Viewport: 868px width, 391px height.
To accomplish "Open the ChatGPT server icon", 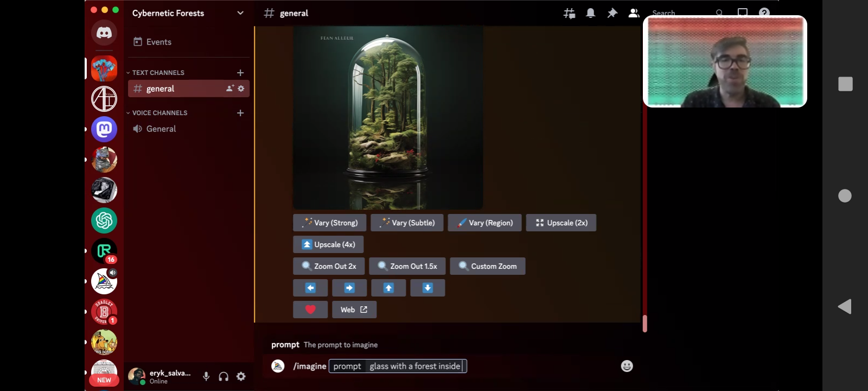I will click(x=104, y=220).
